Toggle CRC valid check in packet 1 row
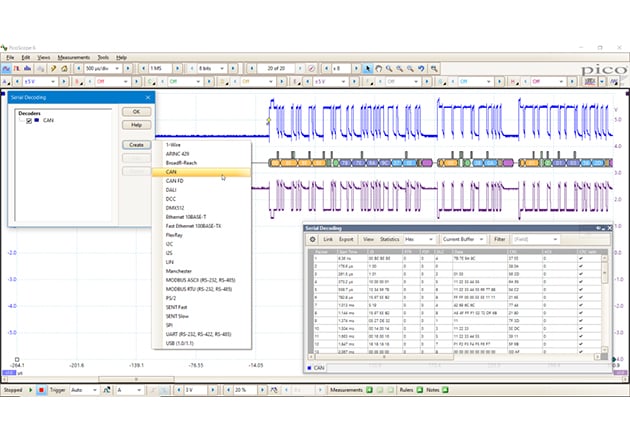Screen dimensions: 630x440 click(x=581, y=259)
